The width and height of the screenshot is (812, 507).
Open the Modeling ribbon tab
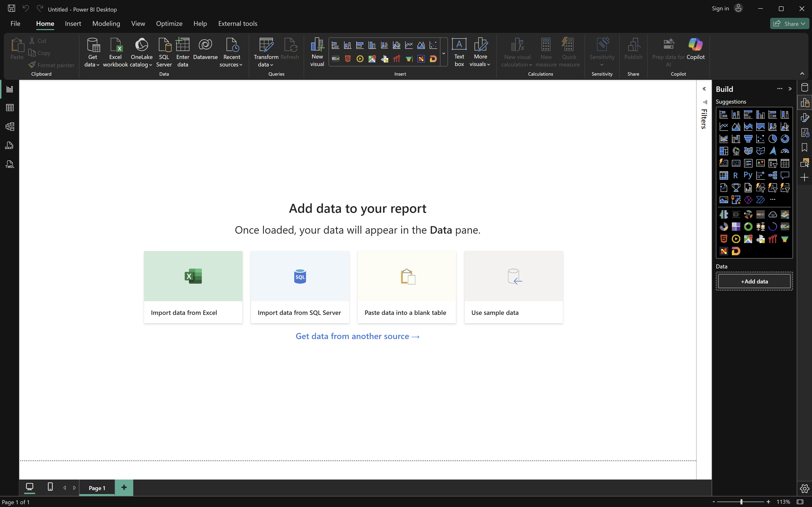[106, 23]
